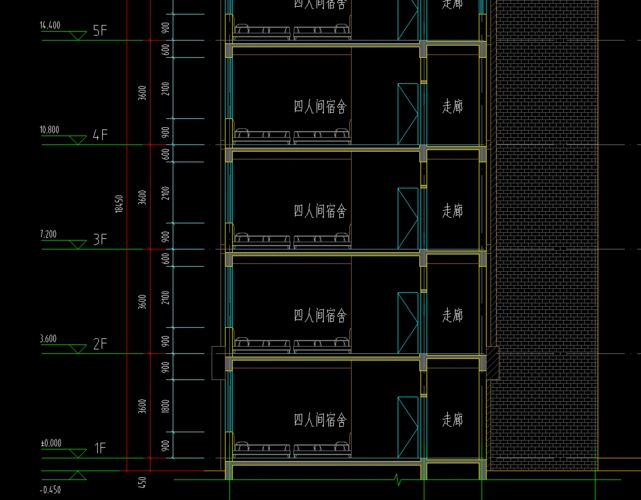641x500 pixels.
Task: Click the 1F floor level label
Action: point(99,449)
